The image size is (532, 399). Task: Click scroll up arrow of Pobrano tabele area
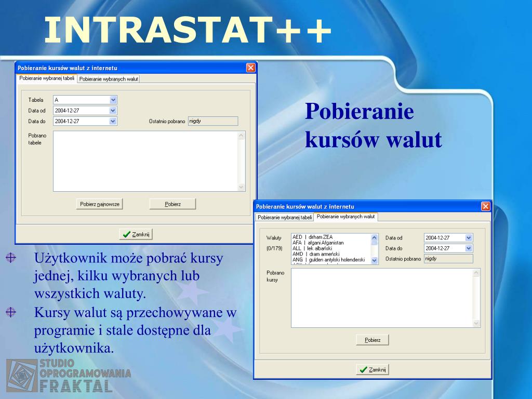[241, 136]
